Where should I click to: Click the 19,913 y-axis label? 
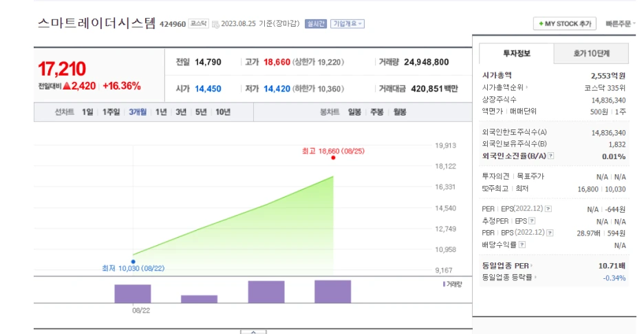446,145
